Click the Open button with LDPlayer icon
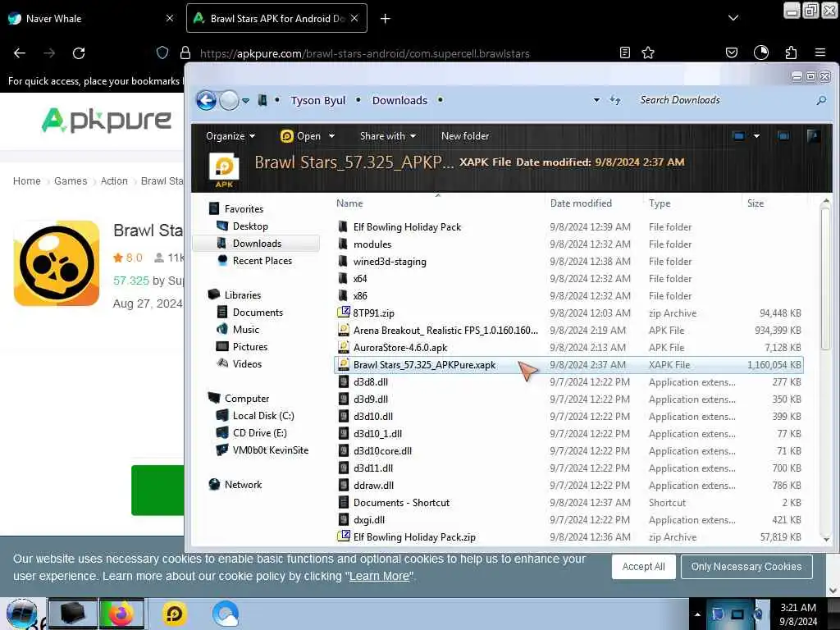Screen dimensions: 840x630 [300, 136]
